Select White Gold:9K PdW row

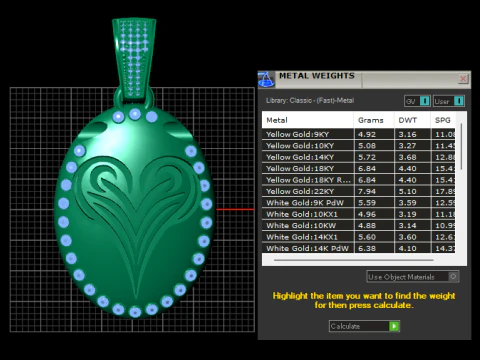point(359,203)
